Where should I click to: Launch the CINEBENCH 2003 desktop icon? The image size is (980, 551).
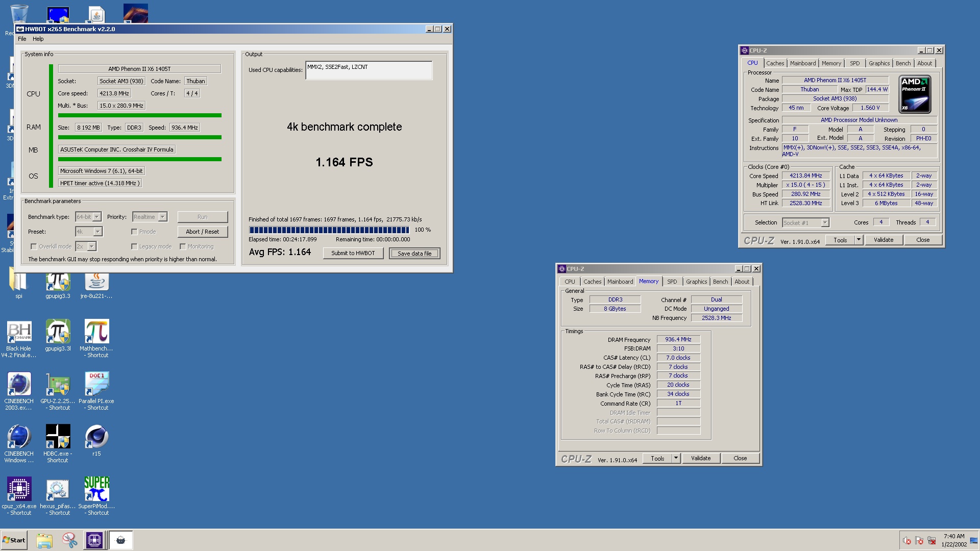[19, 391]
